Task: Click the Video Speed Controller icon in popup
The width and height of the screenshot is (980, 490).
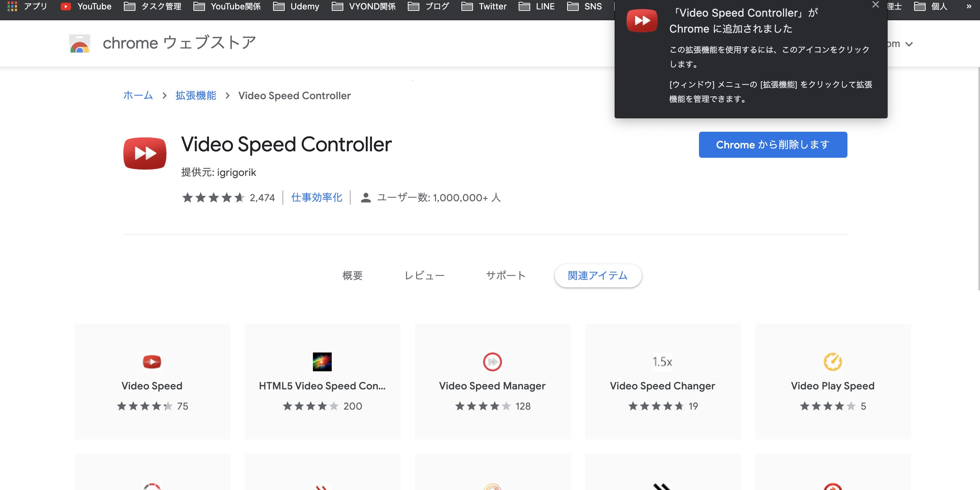Action: coord(642,21)
